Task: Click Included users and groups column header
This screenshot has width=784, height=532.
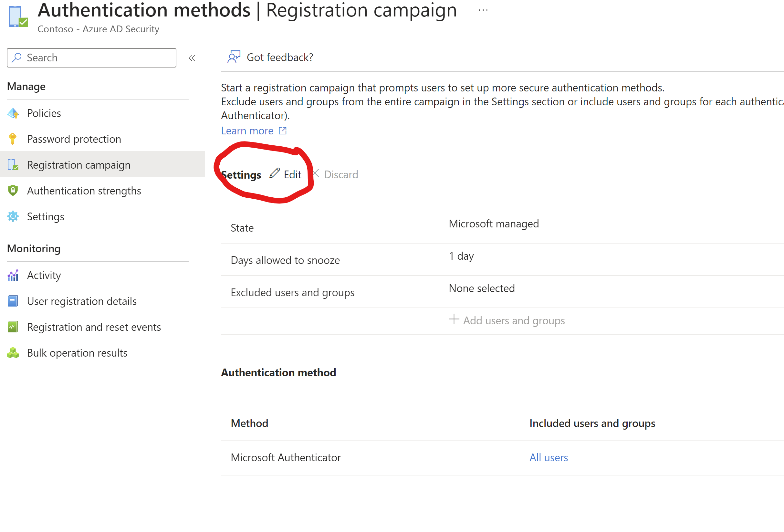Action: pos(592,423)
